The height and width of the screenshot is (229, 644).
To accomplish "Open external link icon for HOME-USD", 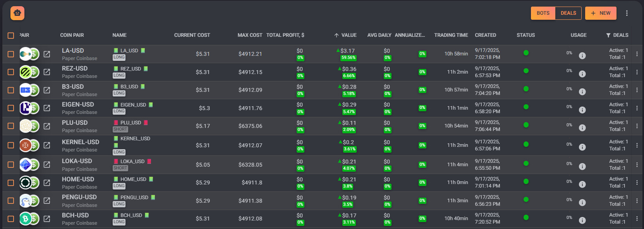I will (x=47, y=183).
